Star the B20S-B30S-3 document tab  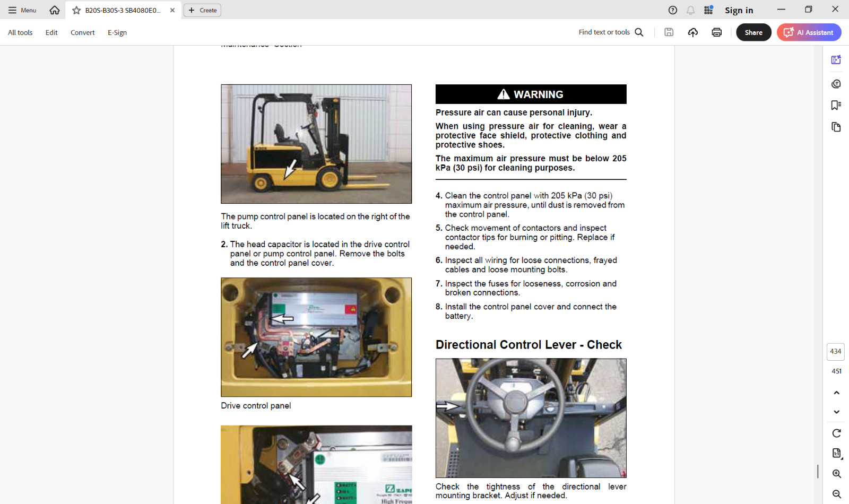[x=76, y=10]
